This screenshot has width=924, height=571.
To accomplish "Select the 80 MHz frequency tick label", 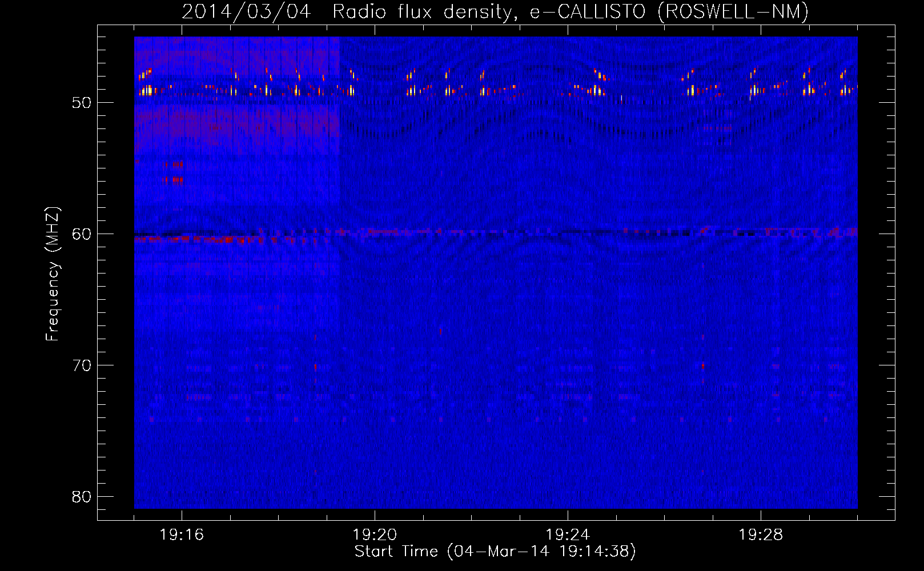I will pos(82,497).
